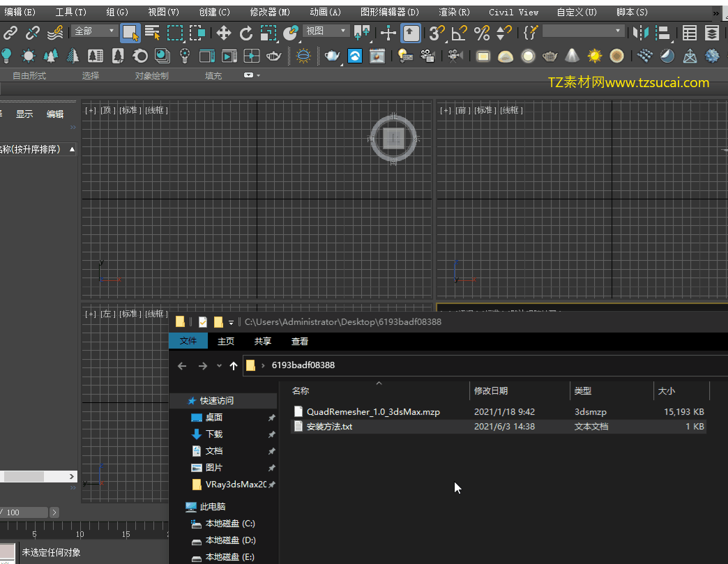This screenshot has height=564, width=728.
Task: Click the [线框] label in top viewport
Action: (156, 110)
